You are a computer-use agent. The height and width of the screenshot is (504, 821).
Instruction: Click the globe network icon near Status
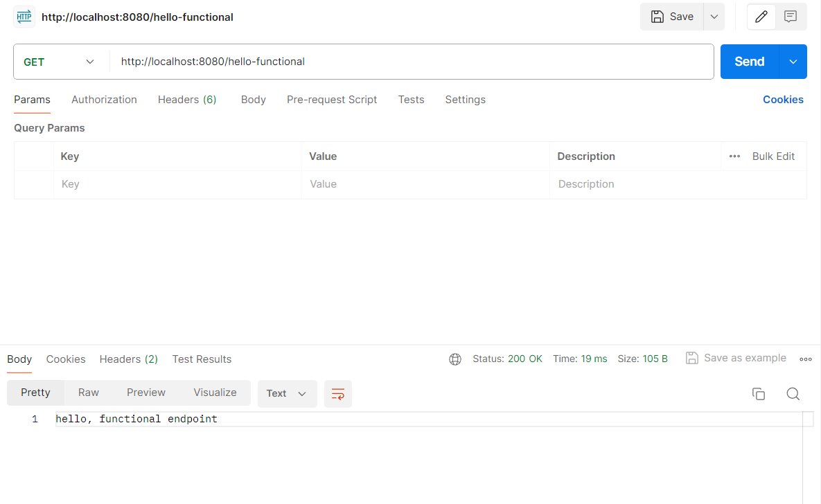click(455, 359)
